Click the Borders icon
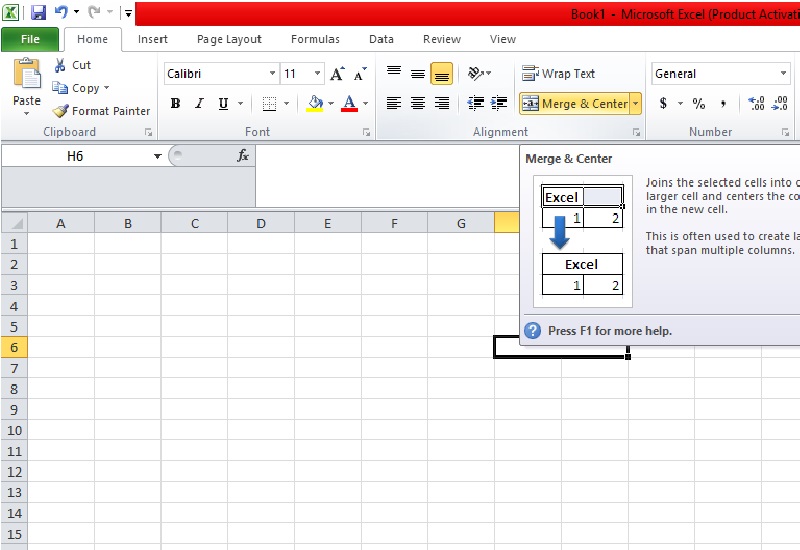The width and height of the screenshot is (800, 550). pos(269,104)
